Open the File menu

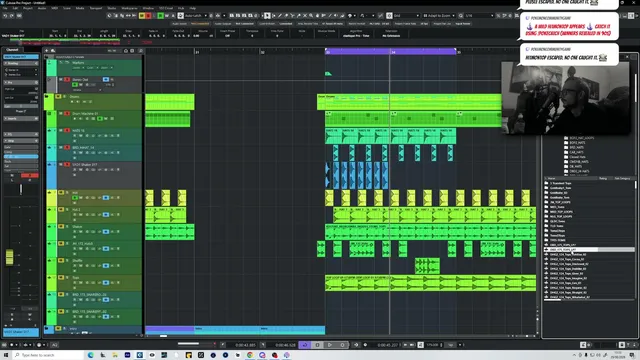coord(5,8)
